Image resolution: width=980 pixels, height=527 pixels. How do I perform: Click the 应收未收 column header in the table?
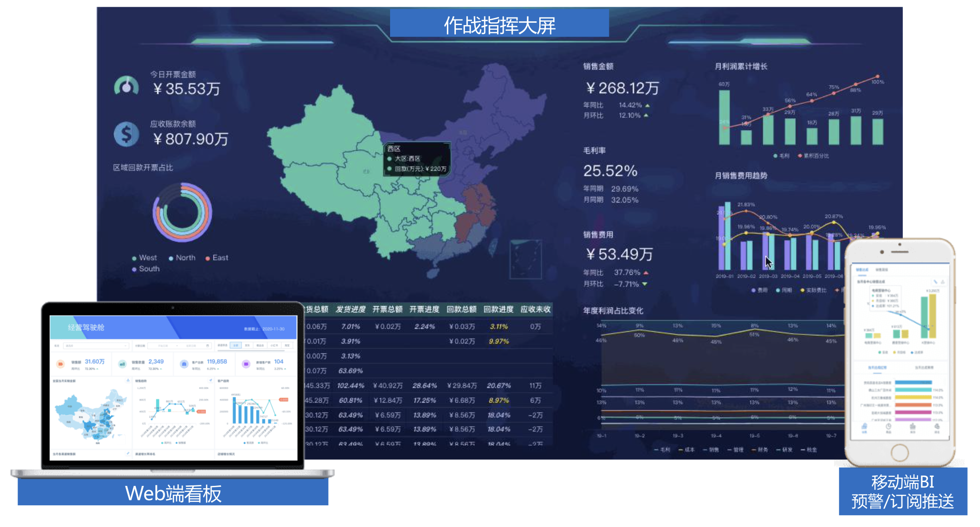click(535, 309)
